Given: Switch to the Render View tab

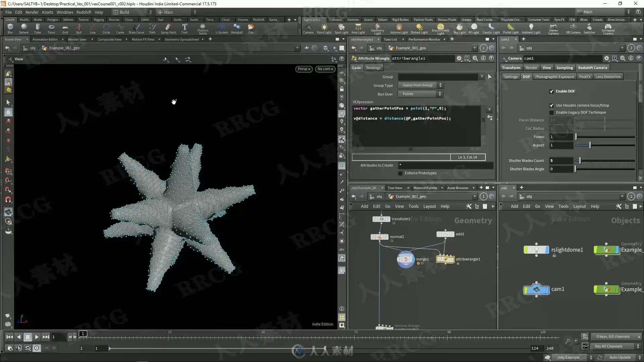Looking at the screenshot, I should [x=77, y=39].
